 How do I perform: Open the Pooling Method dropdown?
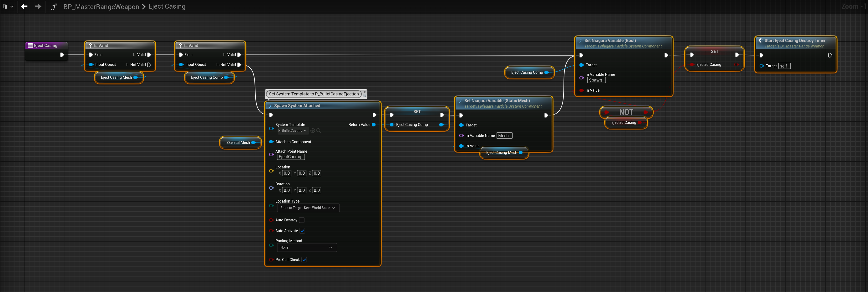pyautogui.click(x=306, y=247)
